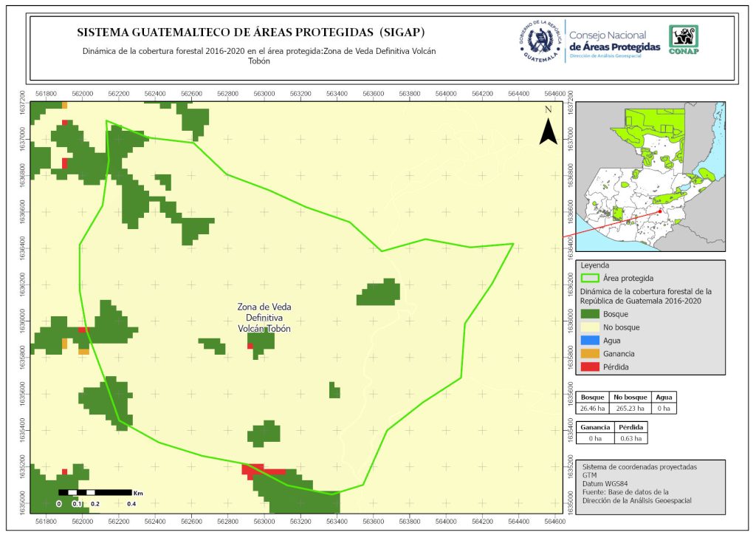
Task: Click the red location dot on inset map
Action: [x=659, y=210]
